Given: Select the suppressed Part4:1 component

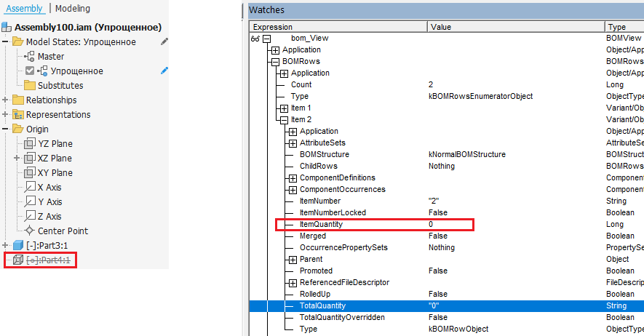Looking at the screenshot, I should tap(48, 260).
